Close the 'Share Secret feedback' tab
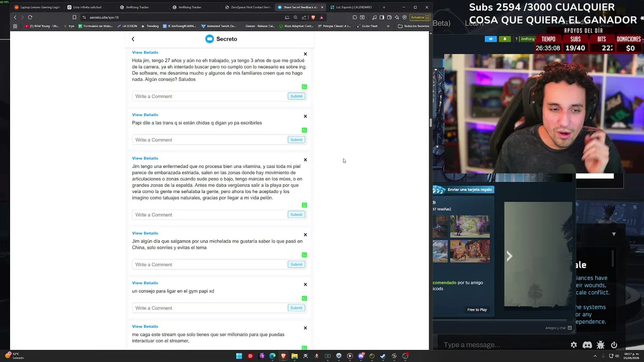This screenshot has height=362, width=644. pos(322,7)
